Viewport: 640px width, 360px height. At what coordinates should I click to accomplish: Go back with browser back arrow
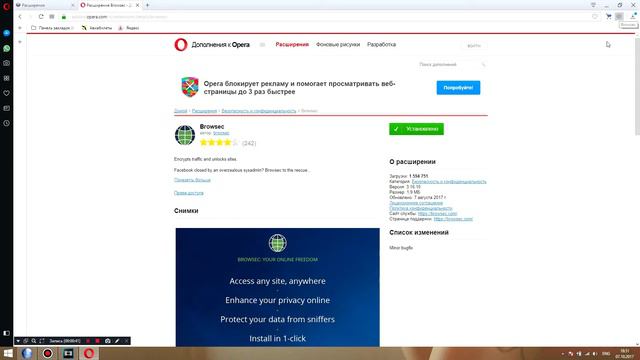[x=20, y=17]
